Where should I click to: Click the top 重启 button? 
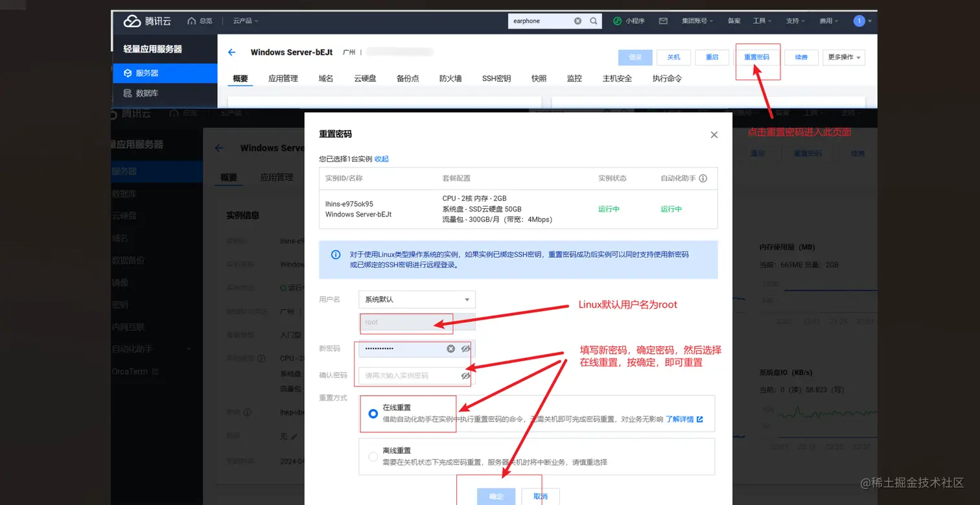(712, 57)
